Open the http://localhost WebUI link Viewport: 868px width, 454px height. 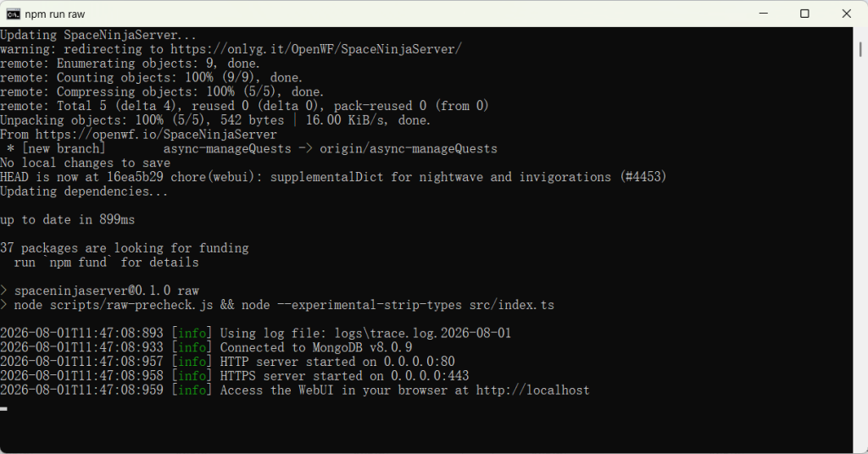pyautogui.click(x=532, y=390)
